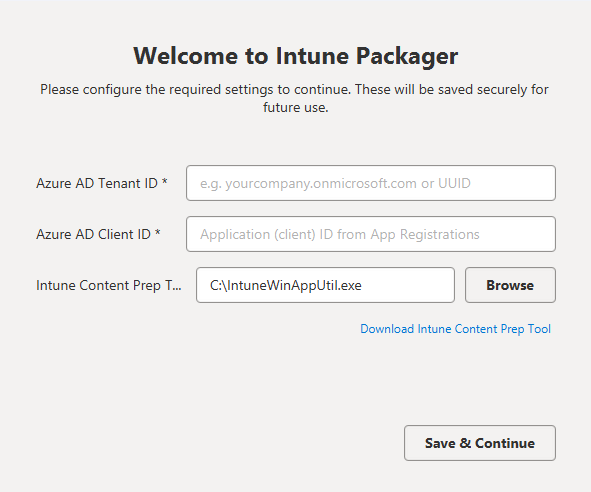Select the Azure AD Tenant ID label
This screenshot has width=591, height=492.
(102, 183)
